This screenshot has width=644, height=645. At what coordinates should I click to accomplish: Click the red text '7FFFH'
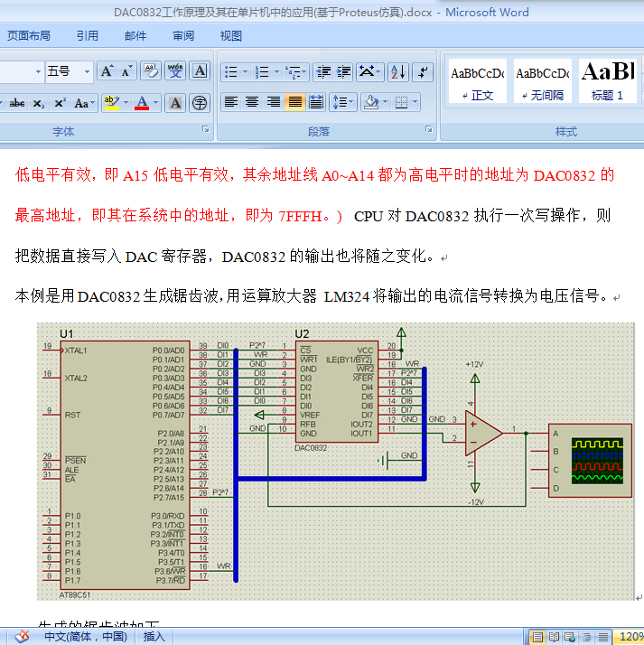[300, 216]
